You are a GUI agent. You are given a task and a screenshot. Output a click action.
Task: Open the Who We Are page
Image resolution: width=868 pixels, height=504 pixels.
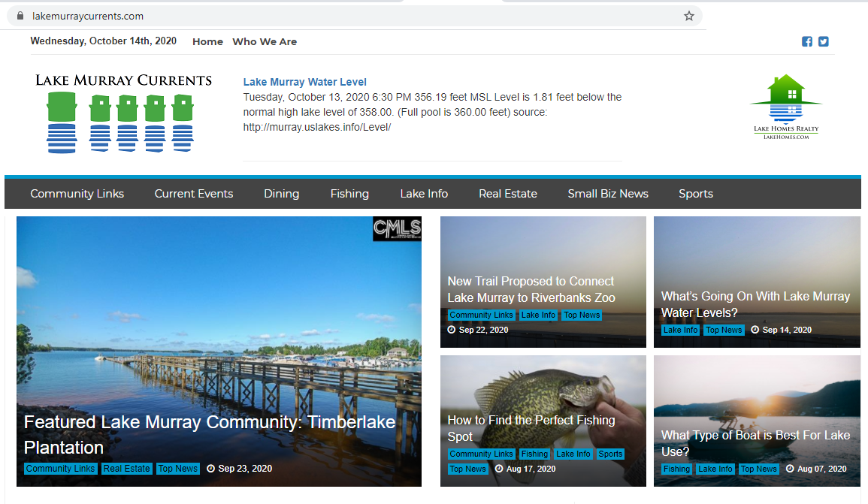(265, 41)
